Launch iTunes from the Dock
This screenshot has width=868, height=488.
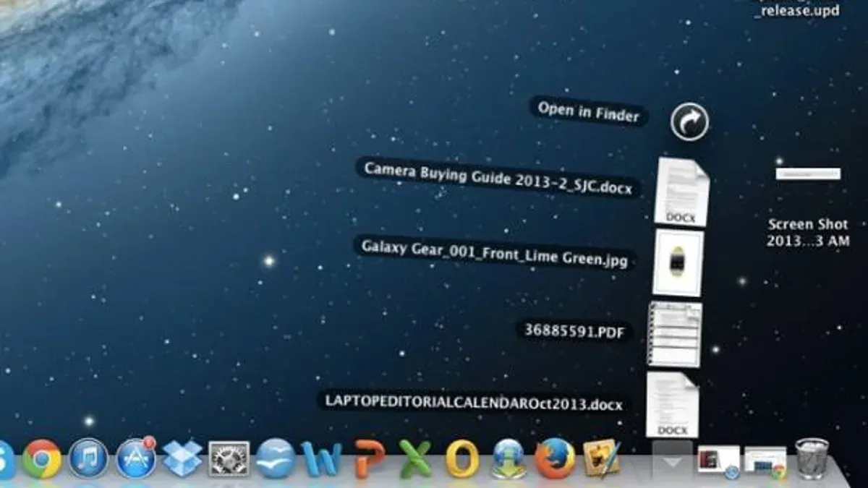click(88, 458)
